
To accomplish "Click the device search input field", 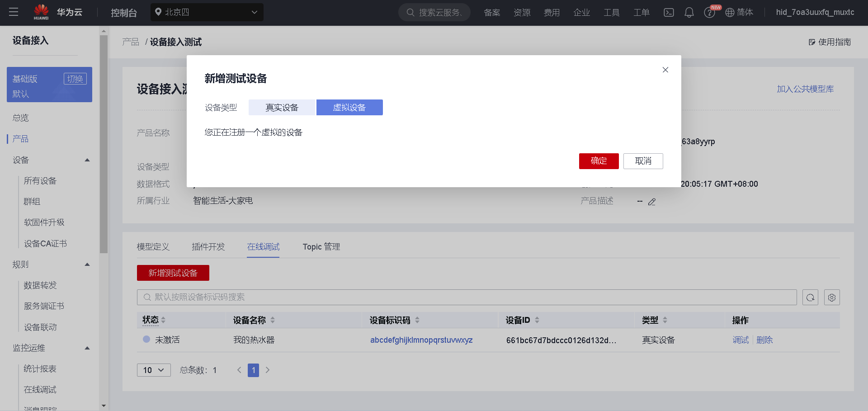I will [x=467, y=297].
